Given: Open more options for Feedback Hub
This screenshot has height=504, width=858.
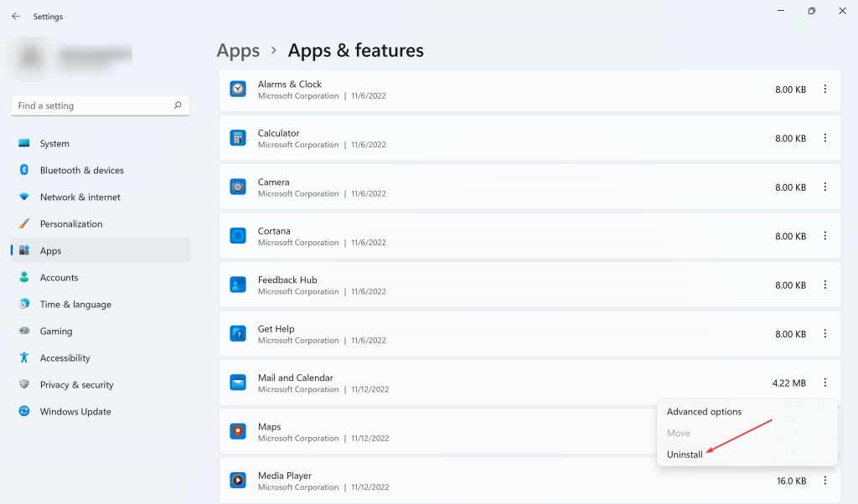Looking at the screenshot, I should click(x=825, y=285).
